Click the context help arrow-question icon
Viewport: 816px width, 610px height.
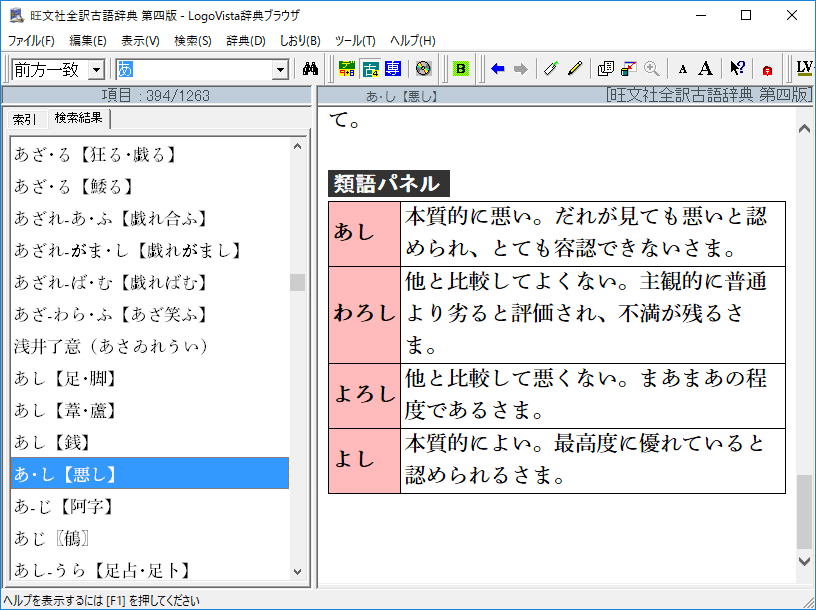tap(737, 68)
